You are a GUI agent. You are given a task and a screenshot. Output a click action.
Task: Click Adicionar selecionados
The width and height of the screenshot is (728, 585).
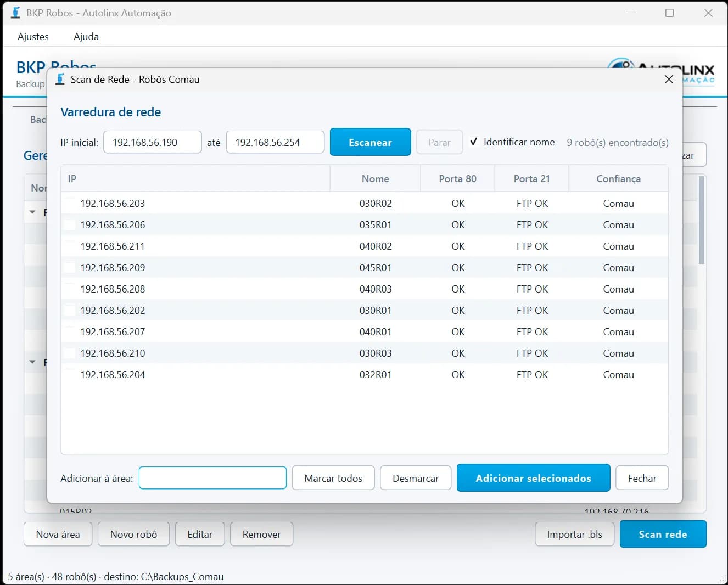pyautogui.click(x=533, y=478)
